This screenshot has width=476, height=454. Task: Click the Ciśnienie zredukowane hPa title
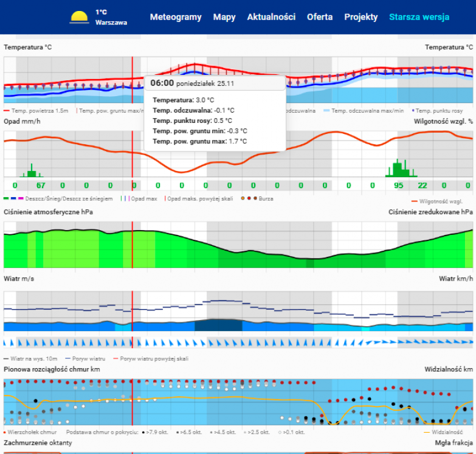(430, 212)
